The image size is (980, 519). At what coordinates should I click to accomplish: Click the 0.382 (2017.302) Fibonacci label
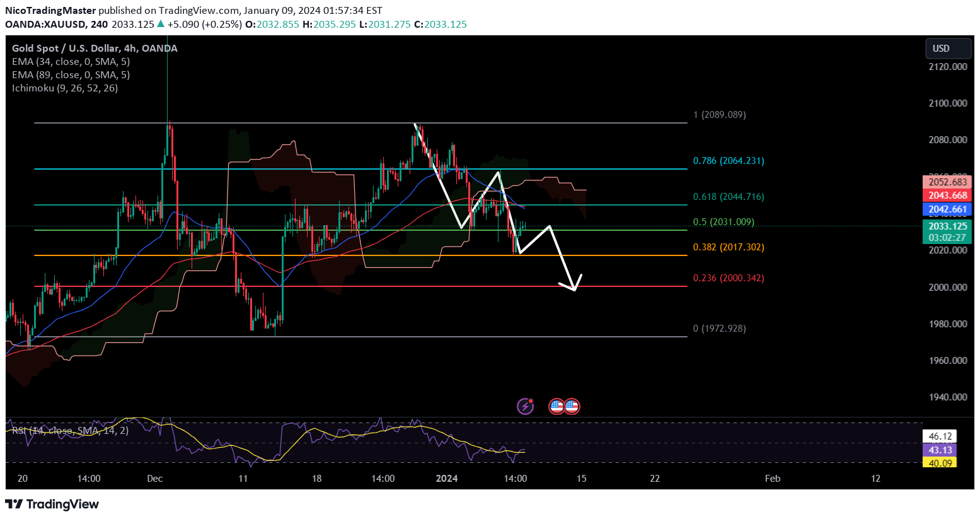(729, 247)
